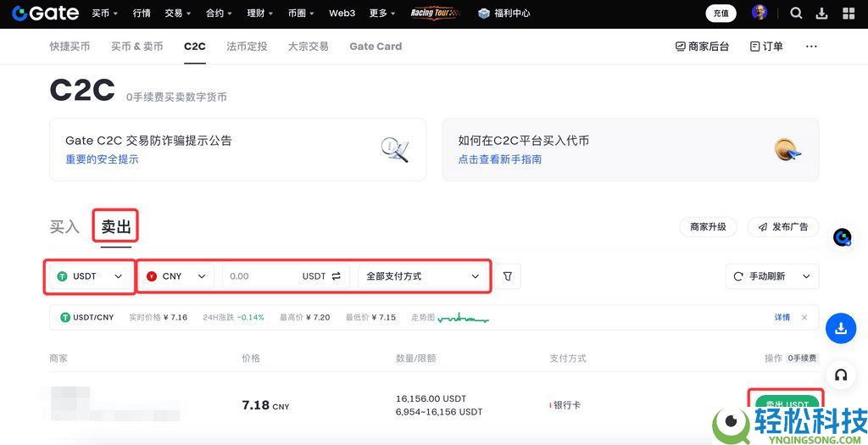Screen dimensions: 868x445
Task: Click the floating Gate assistant icon
Action: click(x=843, y=237)
